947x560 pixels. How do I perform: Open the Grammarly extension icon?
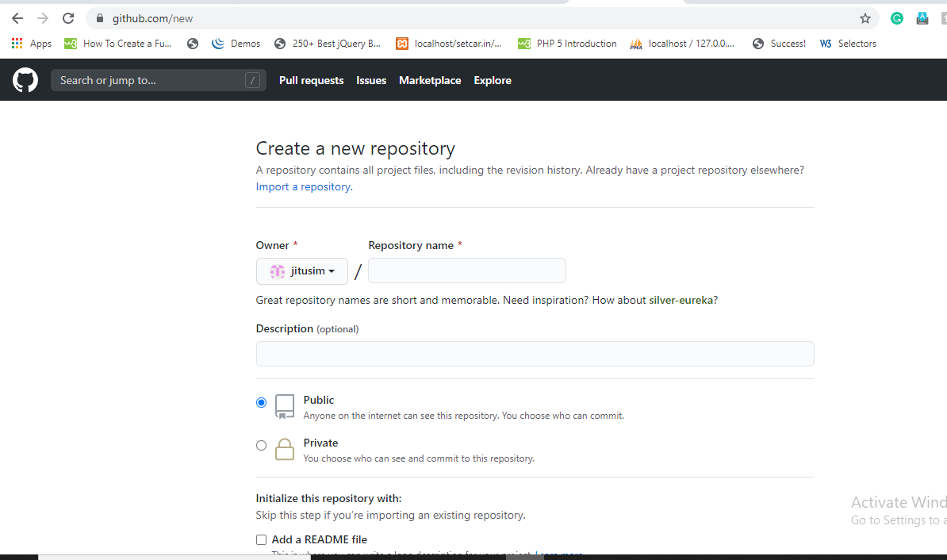tap(897, 19)
